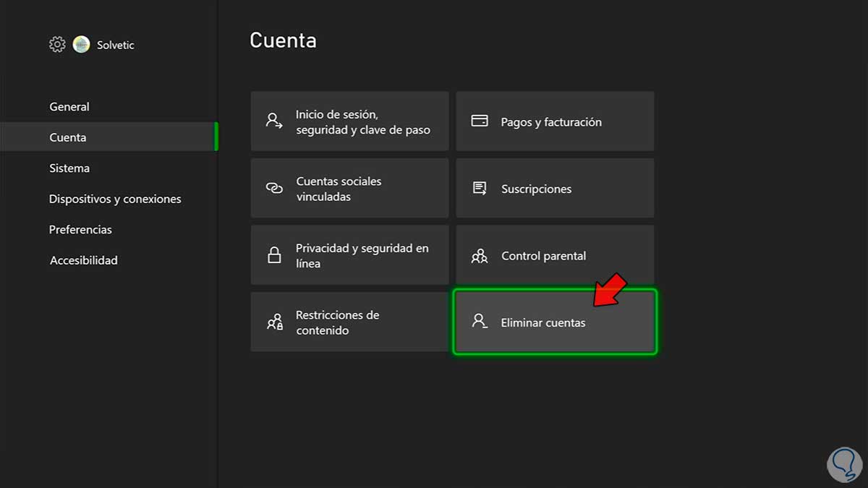Open the Accesibilidad section
Screen dimensions: 868x488
pyautogui.click(x=83, y=260)
